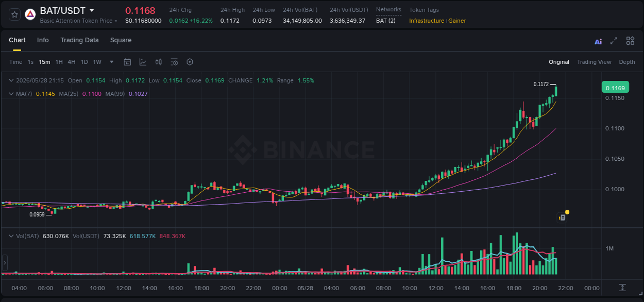Select the 4H interval
The width and height of the screenshot is (644, 302).
(x=72, y=62)
